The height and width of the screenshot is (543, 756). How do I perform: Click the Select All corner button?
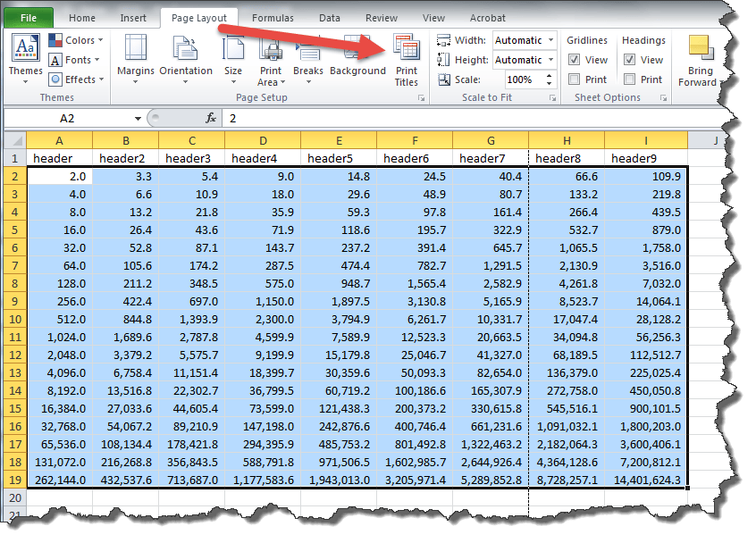(x=15, y=140)
